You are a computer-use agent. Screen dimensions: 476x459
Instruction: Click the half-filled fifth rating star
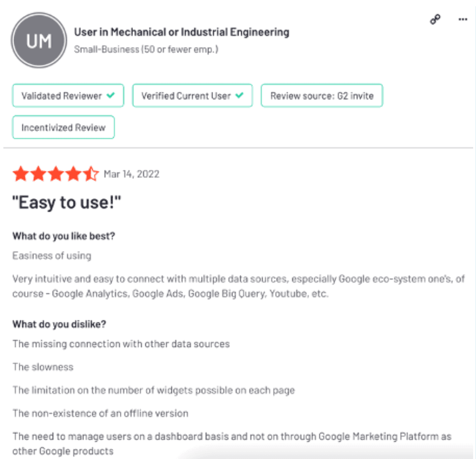(91, 174)
